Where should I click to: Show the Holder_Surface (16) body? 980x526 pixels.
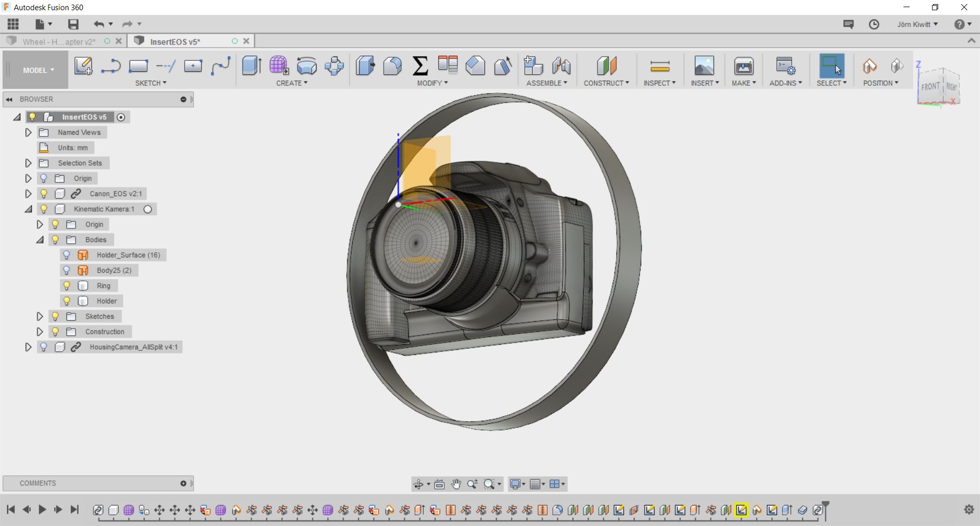coord(66,255)
